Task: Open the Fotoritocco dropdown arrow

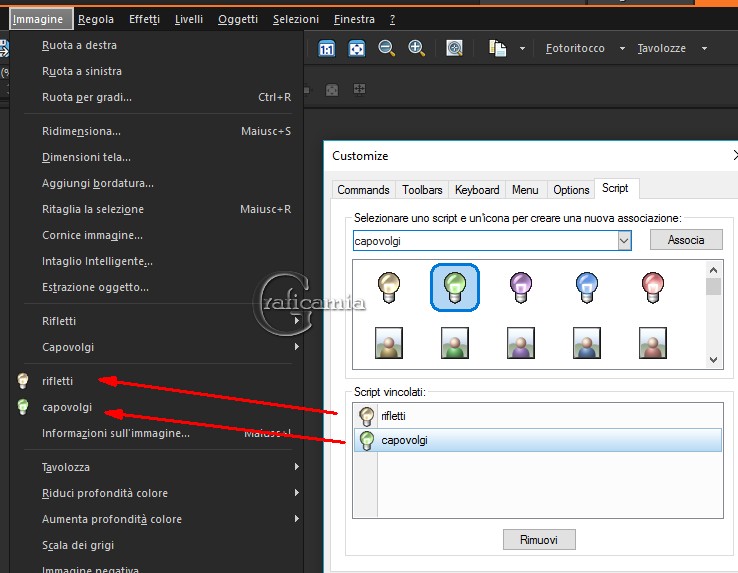Action: pyautogui.click(x=622, y=48)
